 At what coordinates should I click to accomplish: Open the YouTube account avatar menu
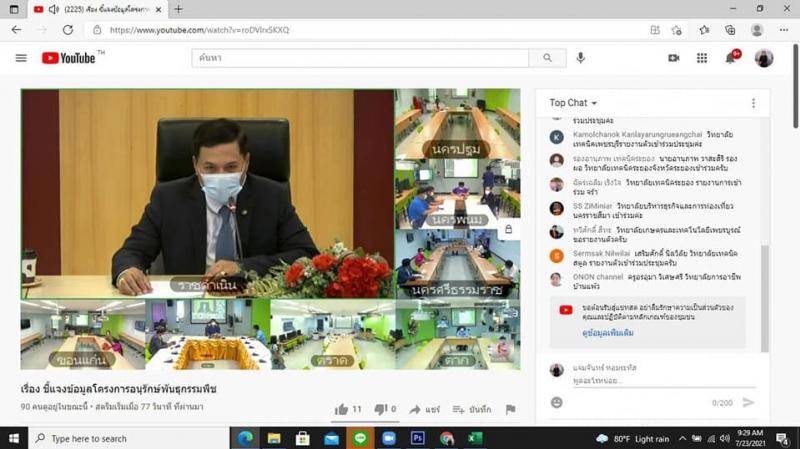[764, 58]
